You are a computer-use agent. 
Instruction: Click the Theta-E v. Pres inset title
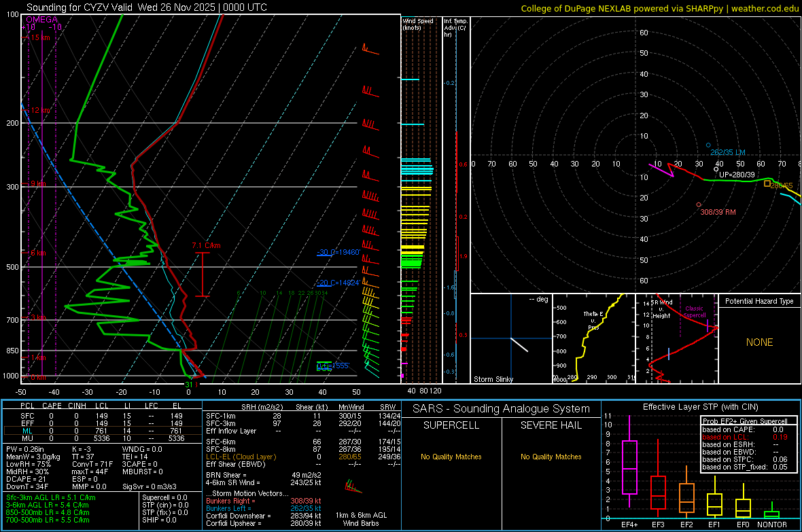(x=593, y=320)
